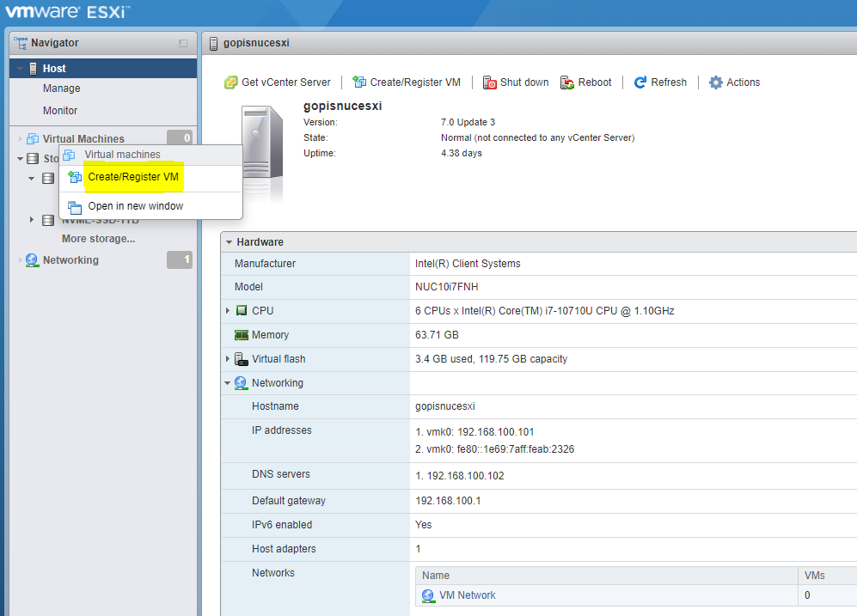This screenshot has width=857, height=616.
Task: Expand the Networking tree node in Navigator
Action: [21, 260]
